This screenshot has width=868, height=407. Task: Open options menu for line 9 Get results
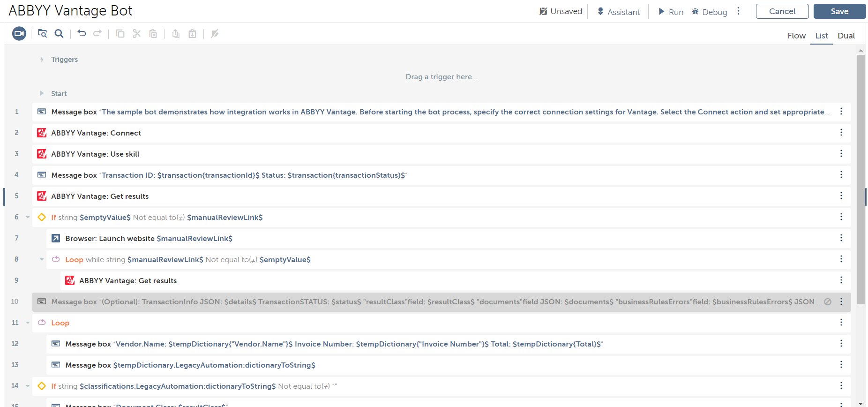point(841,280)
